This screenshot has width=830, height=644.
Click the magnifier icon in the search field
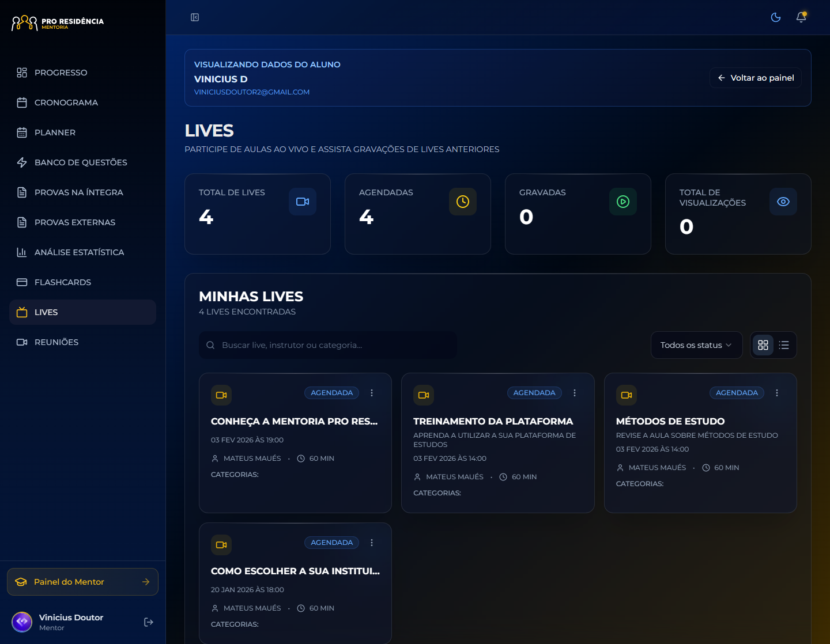(210, 345)
